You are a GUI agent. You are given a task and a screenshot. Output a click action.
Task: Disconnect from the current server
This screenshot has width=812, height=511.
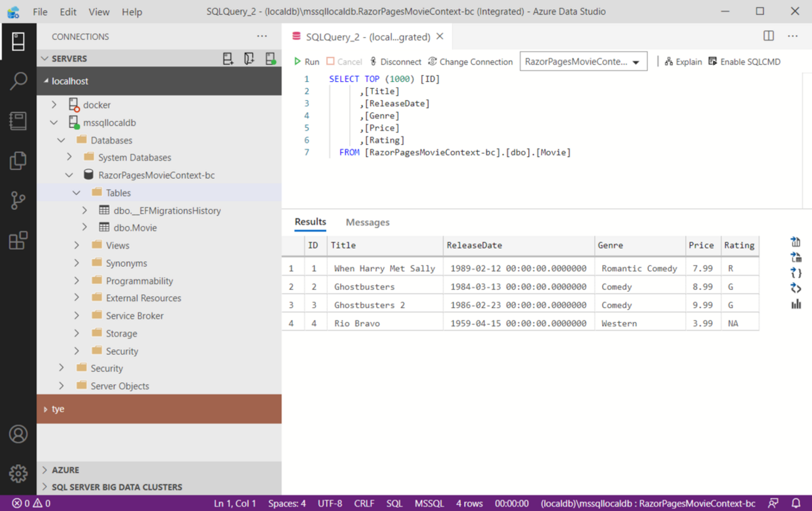pyautogui.click(x=395, y=62)
